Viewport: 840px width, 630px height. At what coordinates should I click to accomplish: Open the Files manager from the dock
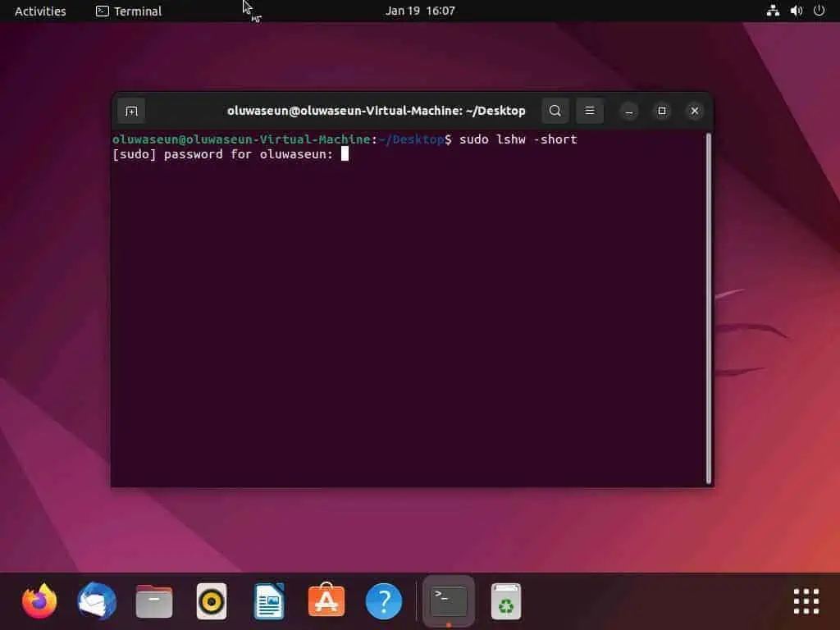pyautogui.click(x=153, y=600)
